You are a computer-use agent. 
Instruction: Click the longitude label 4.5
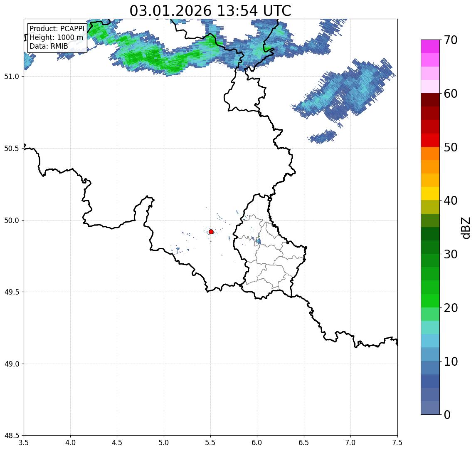(x=117, y=443)
